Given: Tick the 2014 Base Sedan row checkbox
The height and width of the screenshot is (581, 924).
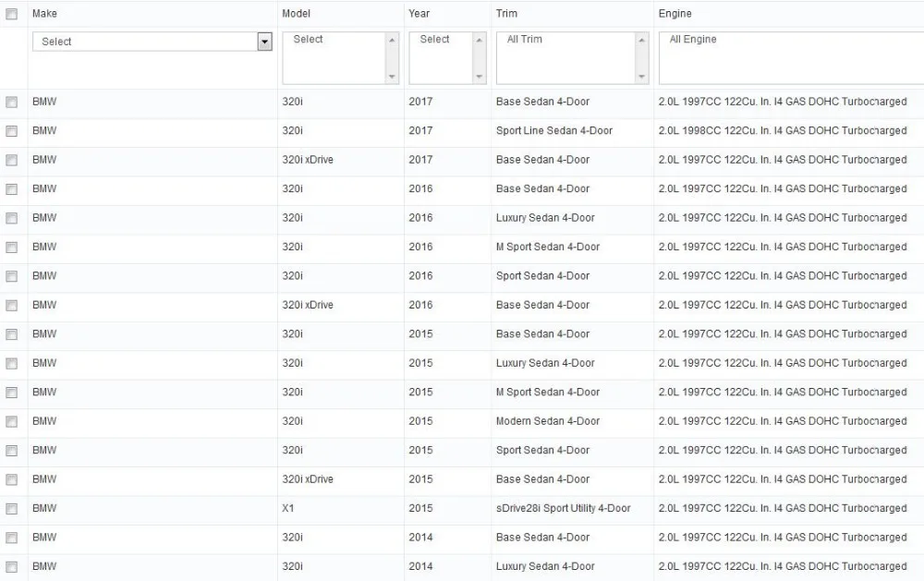Looking at the screenshot, I should [x=11, y=538].
